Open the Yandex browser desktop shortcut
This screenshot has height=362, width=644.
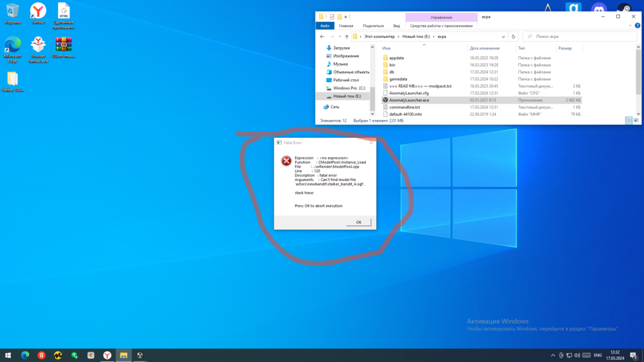coord(38,12)
